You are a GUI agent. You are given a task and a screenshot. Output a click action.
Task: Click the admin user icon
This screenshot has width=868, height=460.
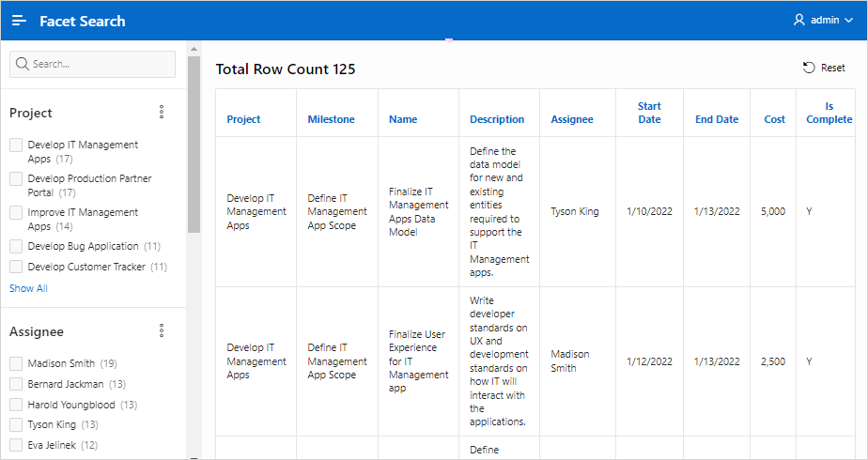pyautogui.click(x=798, y=20)
